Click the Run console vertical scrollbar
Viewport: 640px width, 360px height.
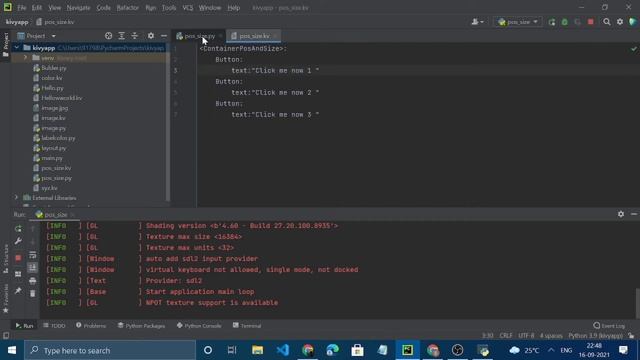(x=638, y=302)
